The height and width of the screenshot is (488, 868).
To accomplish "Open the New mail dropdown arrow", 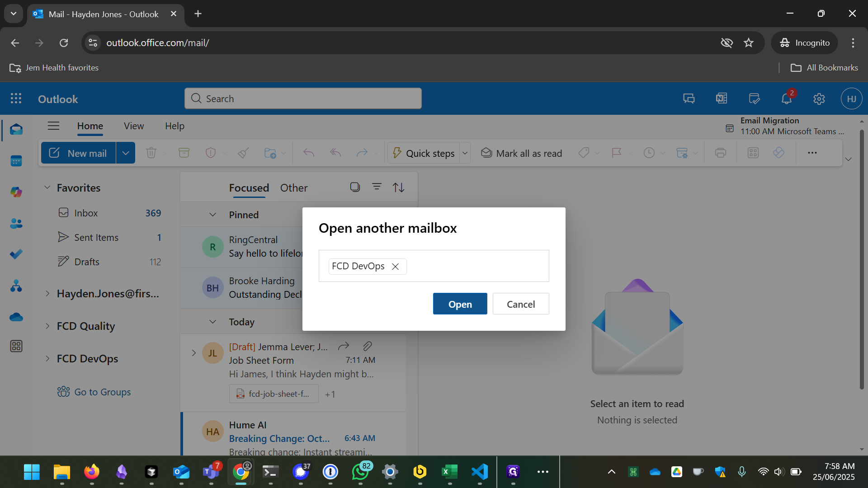I will [x=126, y=153].
